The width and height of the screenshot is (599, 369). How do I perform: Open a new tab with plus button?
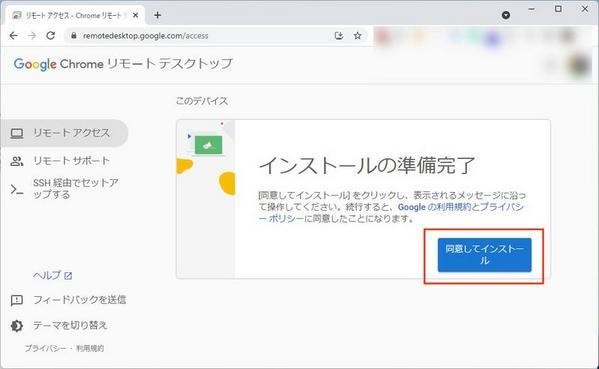[x=157, y=15]
